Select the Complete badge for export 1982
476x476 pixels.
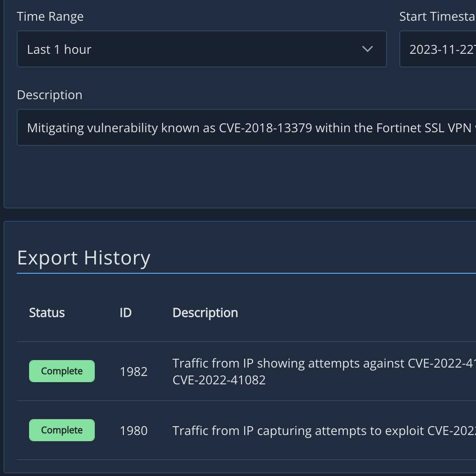point(62,371)
